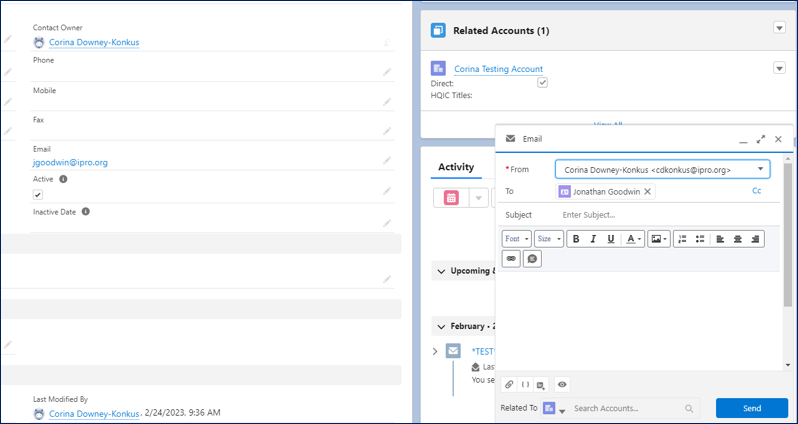Insert a hyperlink in the email
This screenshot has height=424, width=798.
click(x=511, y=259)
